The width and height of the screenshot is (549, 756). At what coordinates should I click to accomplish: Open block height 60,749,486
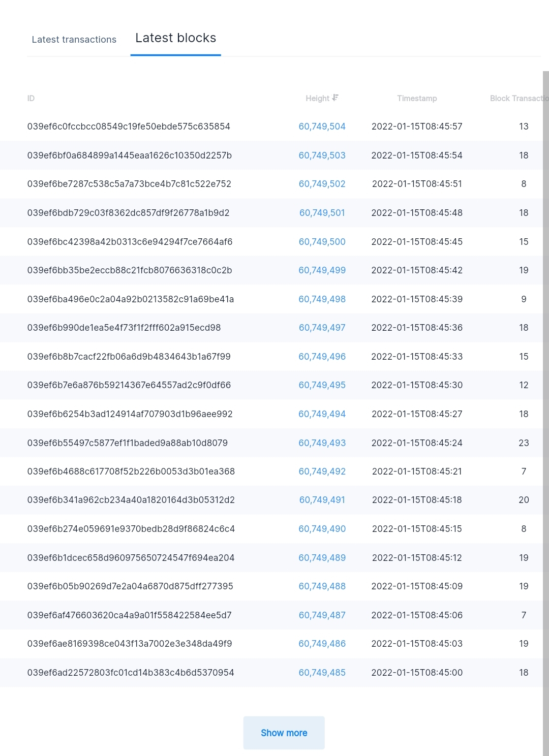[x=322, y=644]
